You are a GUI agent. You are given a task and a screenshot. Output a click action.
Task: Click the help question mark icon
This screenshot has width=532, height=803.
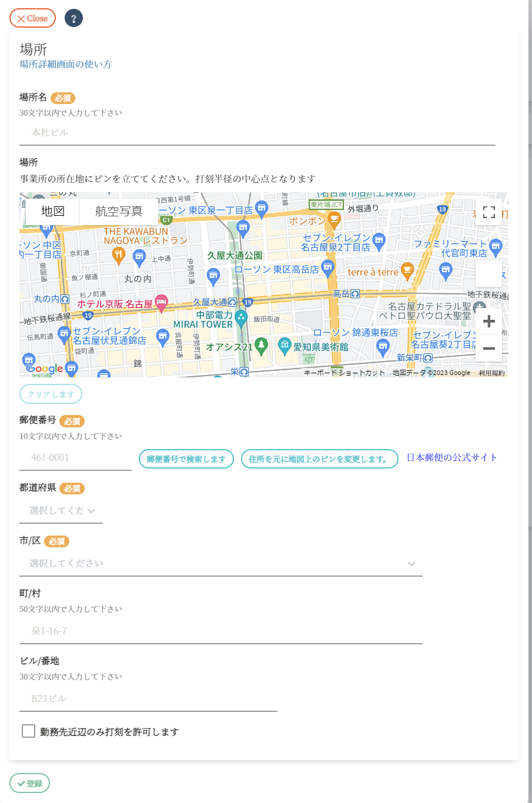tap(73, 19)
